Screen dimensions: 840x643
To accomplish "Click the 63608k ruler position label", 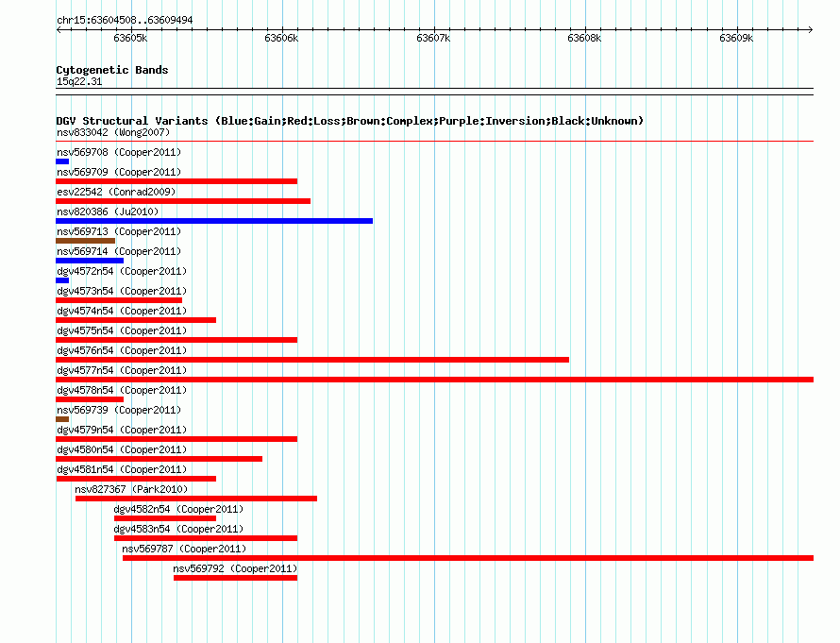I will pyautogui.click(x=584, y=38).
